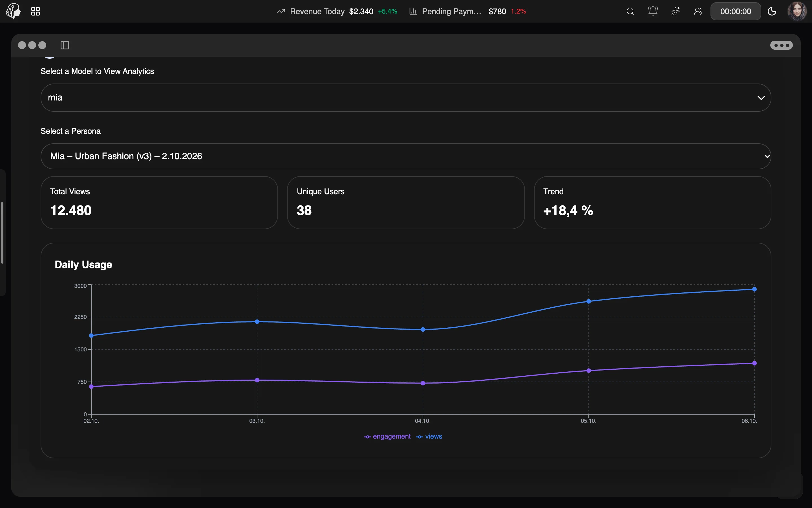Toggle dark mode moon icon
This screenshot has width=812, height=508.
tap(772, 11)
